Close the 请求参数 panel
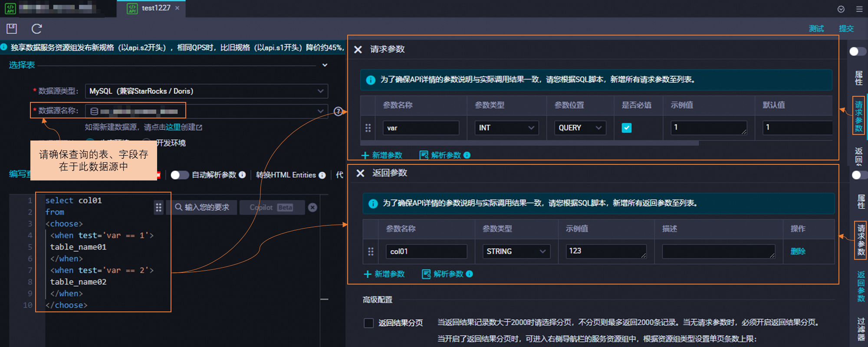The image size is (868, 347). pyautogui.click(x=358, y=49)
